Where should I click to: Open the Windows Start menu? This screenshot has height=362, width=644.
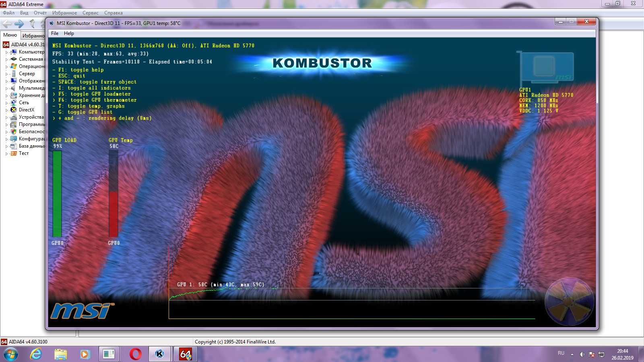coord(11,354)
